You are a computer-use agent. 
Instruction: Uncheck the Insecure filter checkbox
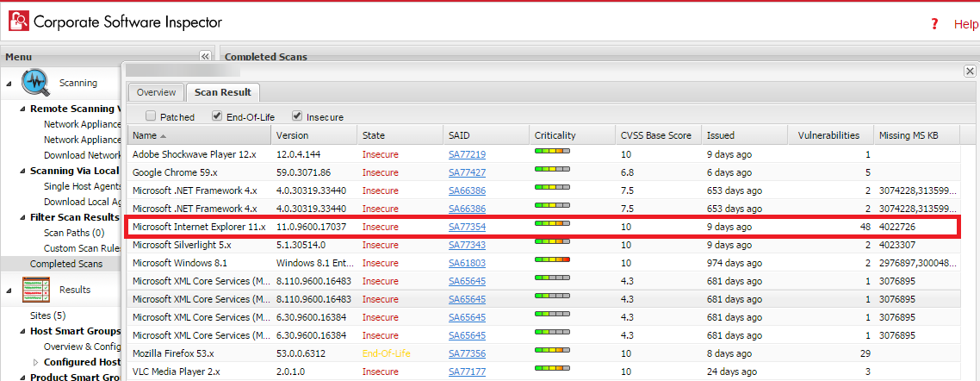pyautogui.click(x=297, y=116)
